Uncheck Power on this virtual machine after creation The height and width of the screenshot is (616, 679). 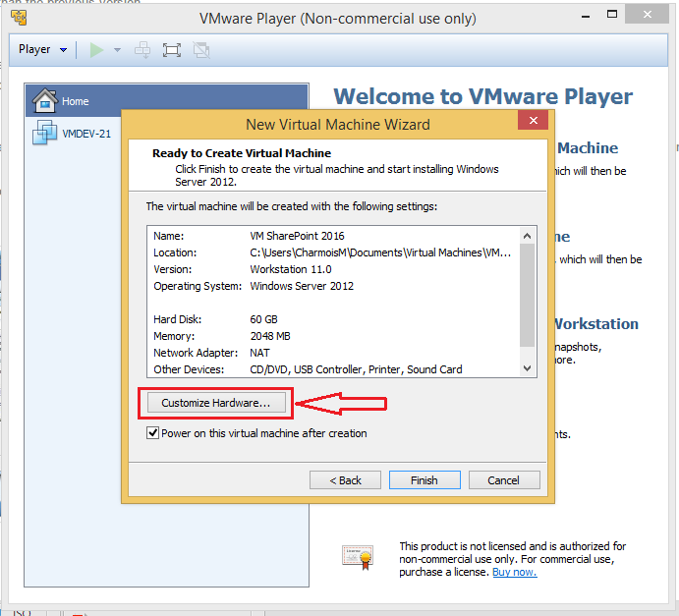[x=152, y=433]
